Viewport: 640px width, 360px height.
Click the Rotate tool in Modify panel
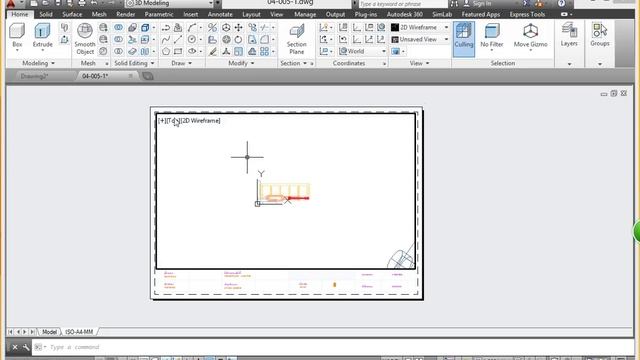tap(238, 40)
